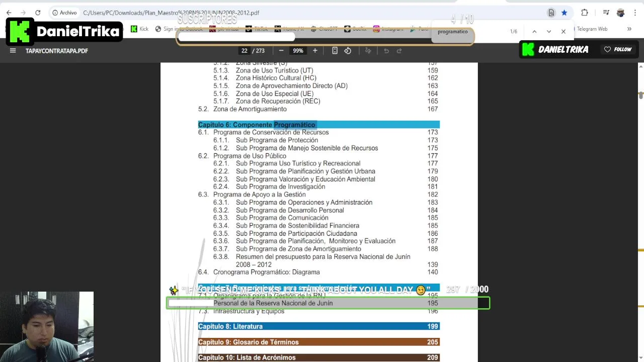The height and width of the screenshot is (362, 644).
Task: Click 'Capítulo 8: Literatura' heading
Action: click(x=230, y=326)
